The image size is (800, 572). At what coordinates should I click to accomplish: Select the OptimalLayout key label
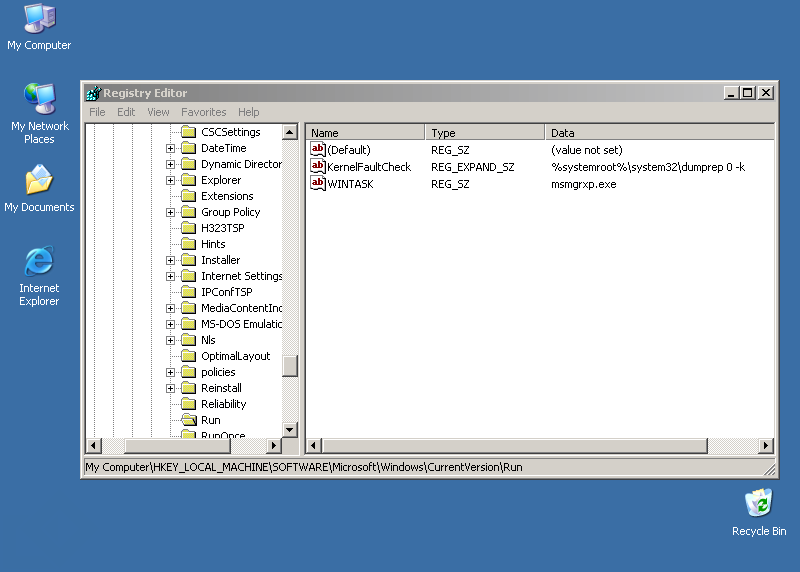pyautogui.click(x=235, y=356)
